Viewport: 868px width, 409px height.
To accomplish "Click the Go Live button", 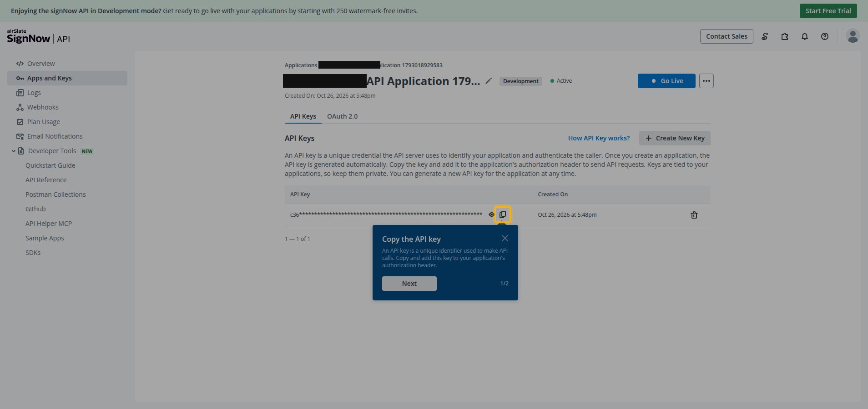I will [x=666, y=81].
